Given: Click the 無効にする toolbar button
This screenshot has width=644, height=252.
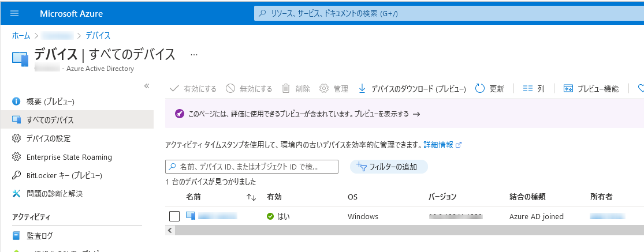Looking at the screenshot, I should click(249, 88).
